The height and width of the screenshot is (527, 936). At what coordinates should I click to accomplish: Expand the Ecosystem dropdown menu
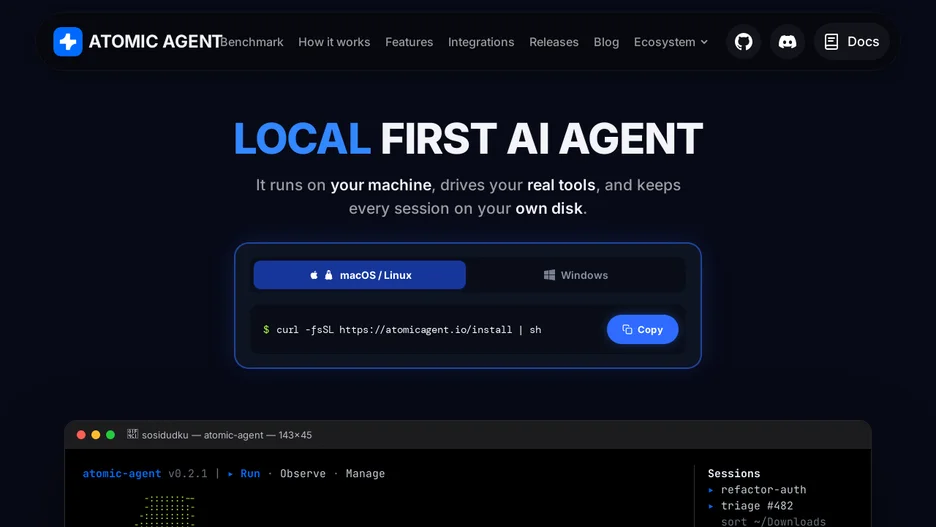(x=671, y=42)
